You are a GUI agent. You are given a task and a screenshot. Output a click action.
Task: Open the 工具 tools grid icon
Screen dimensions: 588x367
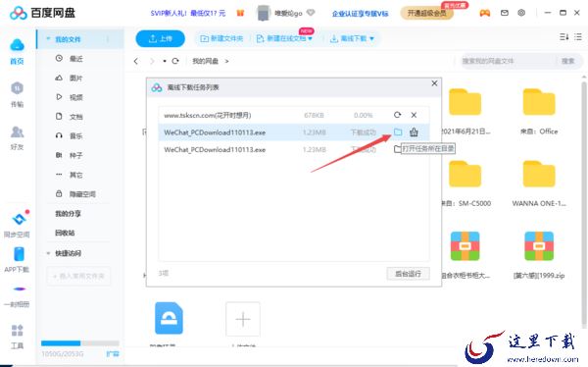click(18, 331)
